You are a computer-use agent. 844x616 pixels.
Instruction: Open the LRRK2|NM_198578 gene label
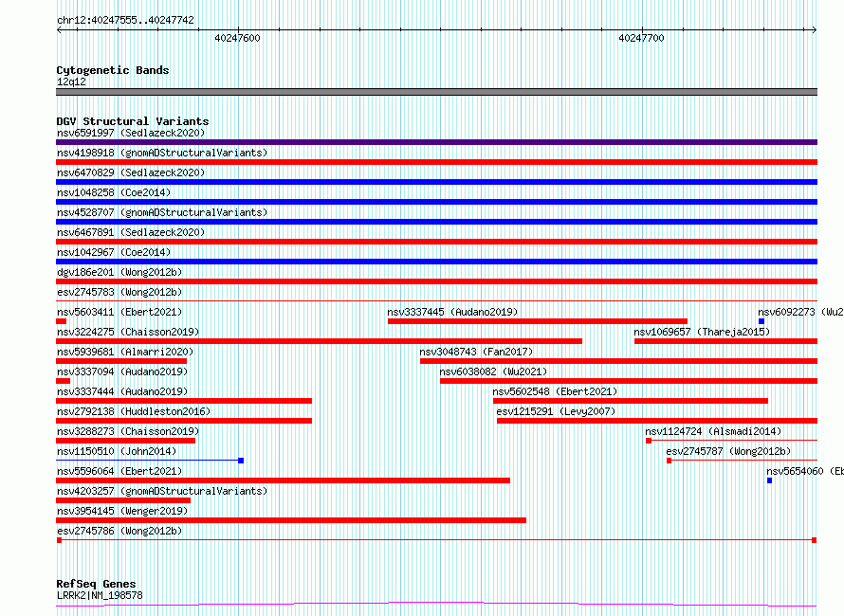(x=100, y=595)
